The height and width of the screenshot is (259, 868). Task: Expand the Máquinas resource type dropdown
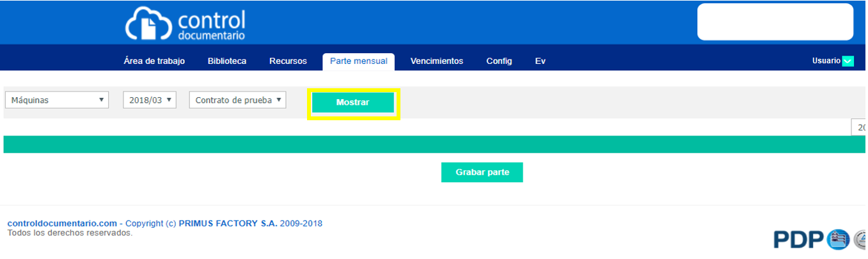57,100
